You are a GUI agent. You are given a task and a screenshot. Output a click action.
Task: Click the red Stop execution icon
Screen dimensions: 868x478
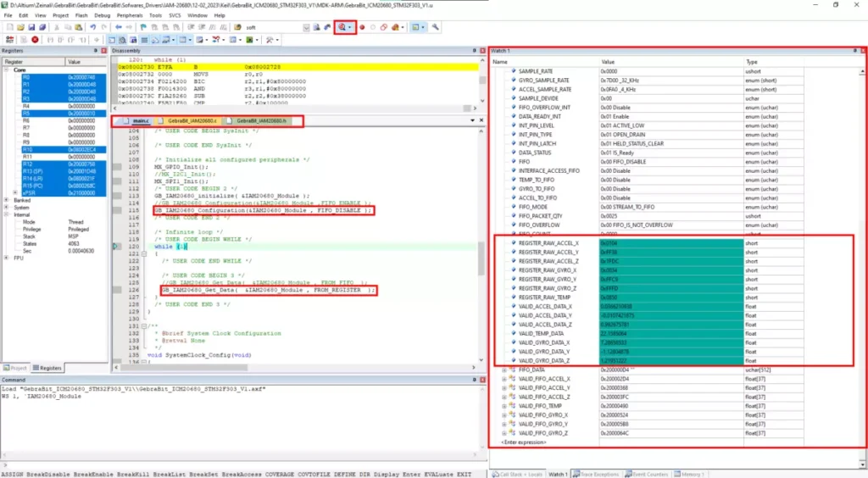click(x=35, y=40)
